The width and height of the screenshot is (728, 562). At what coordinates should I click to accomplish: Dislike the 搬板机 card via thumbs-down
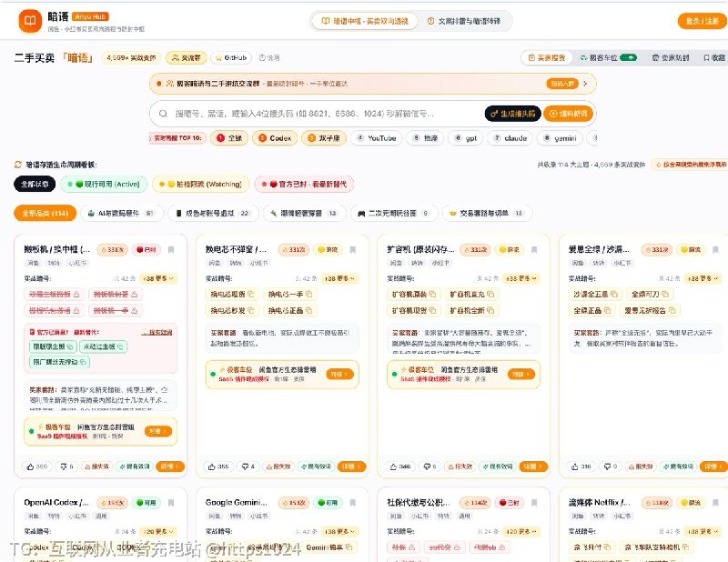pyautogui.click(x=66, y=467)
